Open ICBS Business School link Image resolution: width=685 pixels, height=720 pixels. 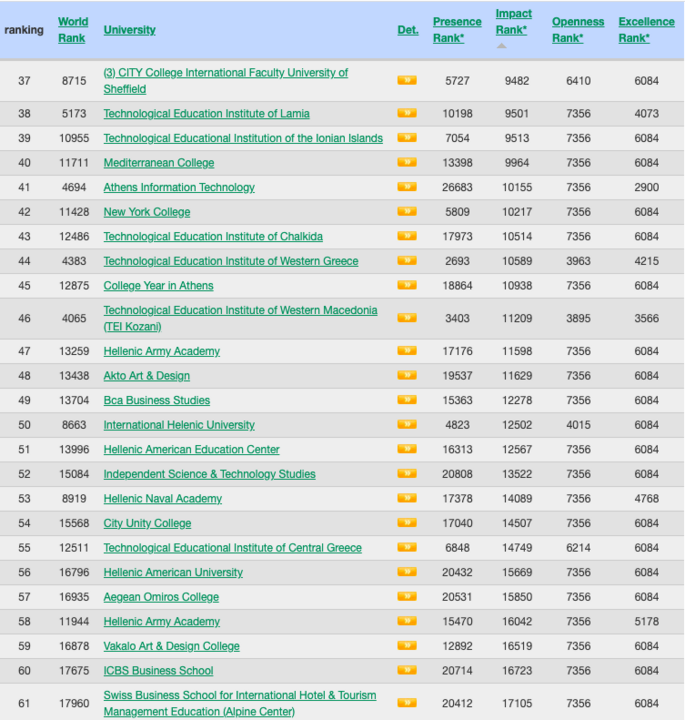click(158, 670)
